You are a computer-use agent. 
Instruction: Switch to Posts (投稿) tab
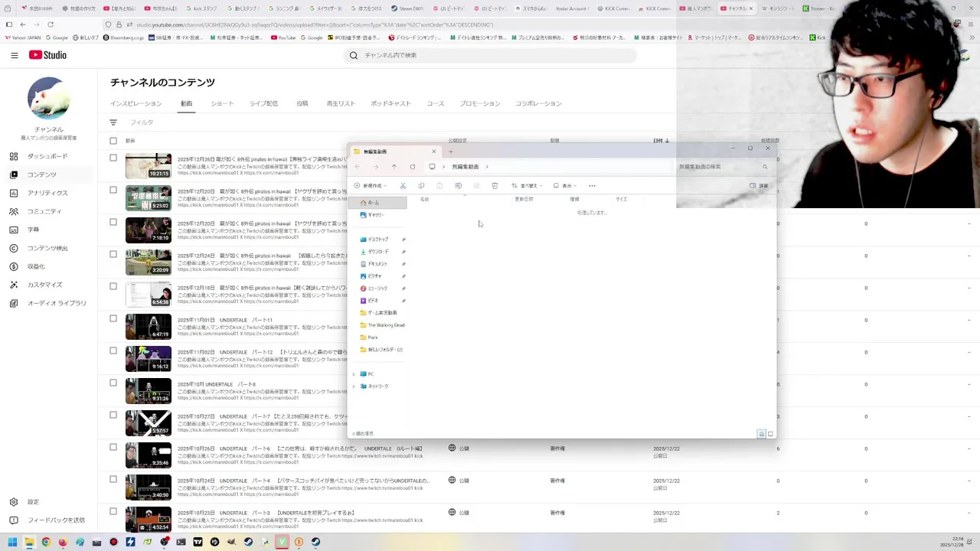pyautogui.click(x=302, y=103)
